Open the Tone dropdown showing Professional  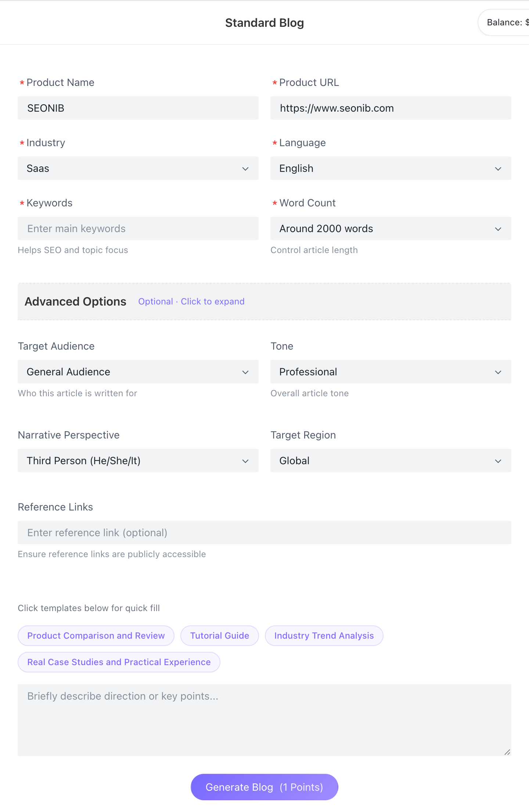click(x=391, y=372)
